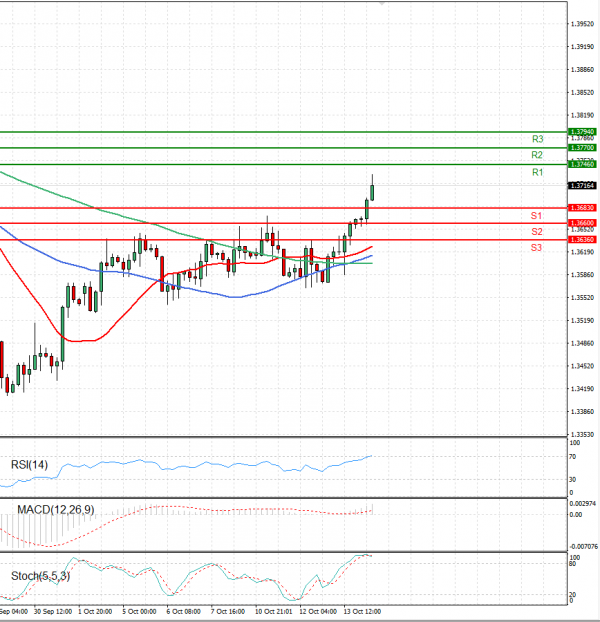Click the 1.34190 price axis value
Viewport: 600px width, 622px height.
582,389
